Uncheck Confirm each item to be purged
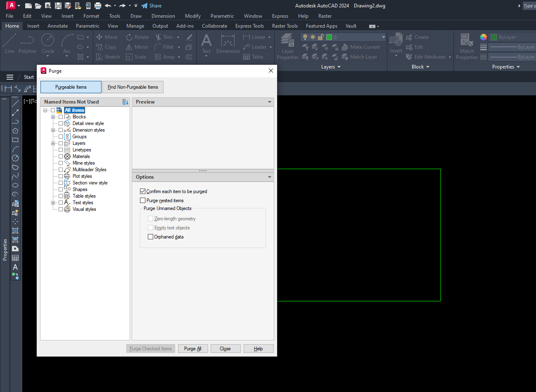 pyautogui.click(x=143, y=191)
